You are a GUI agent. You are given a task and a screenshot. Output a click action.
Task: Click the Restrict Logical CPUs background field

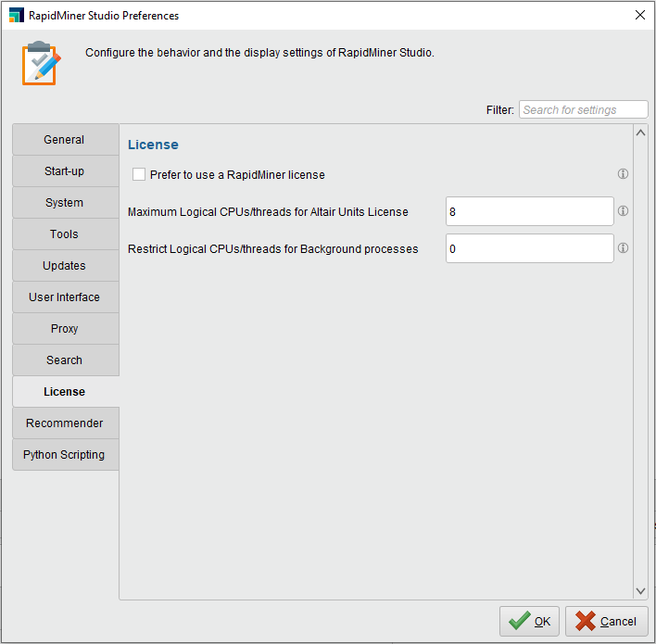530,248
